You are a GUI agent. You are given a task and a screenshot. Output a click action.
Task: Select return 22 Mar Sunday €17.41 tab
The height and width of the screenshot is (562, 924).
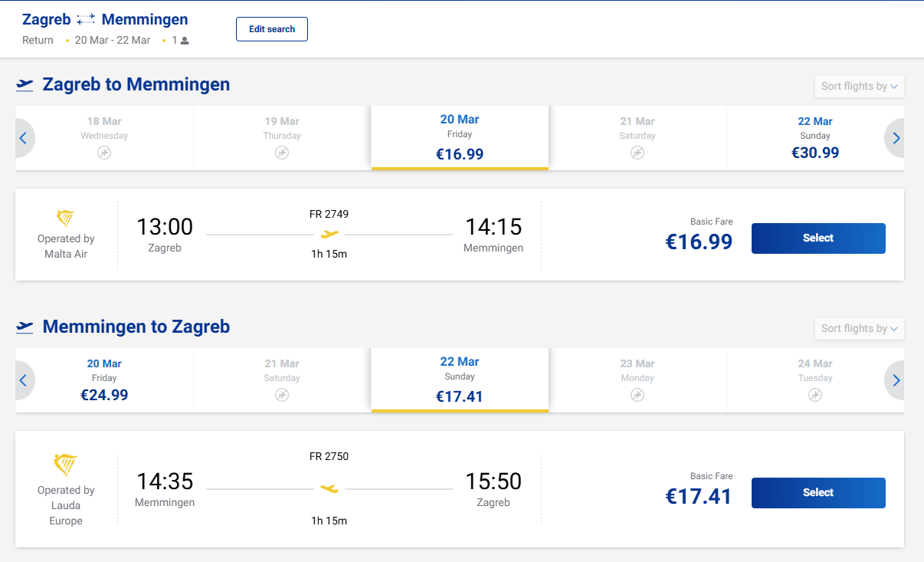tap(460, 380)
